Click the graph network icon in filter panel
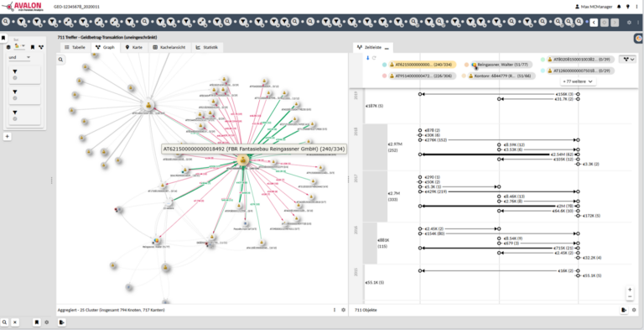Viewport: 644px width, 330px height. point(41,47)
